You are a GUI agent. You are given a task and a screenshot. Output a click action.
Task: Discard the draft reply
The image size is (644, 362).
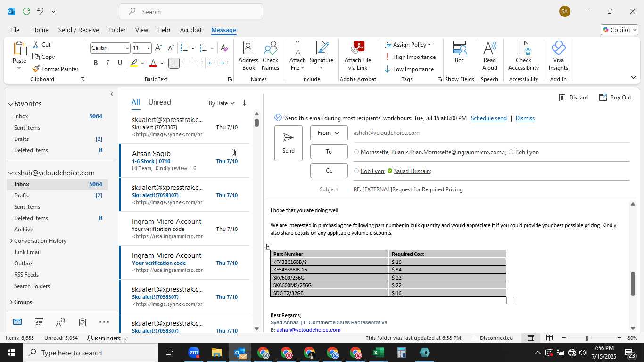(573, 98)
